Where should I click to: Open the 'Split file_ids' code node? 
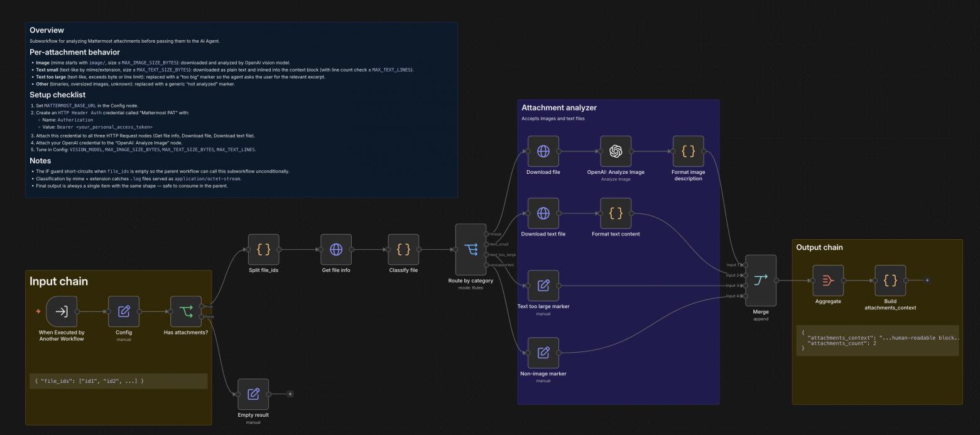tap(263, 249)
